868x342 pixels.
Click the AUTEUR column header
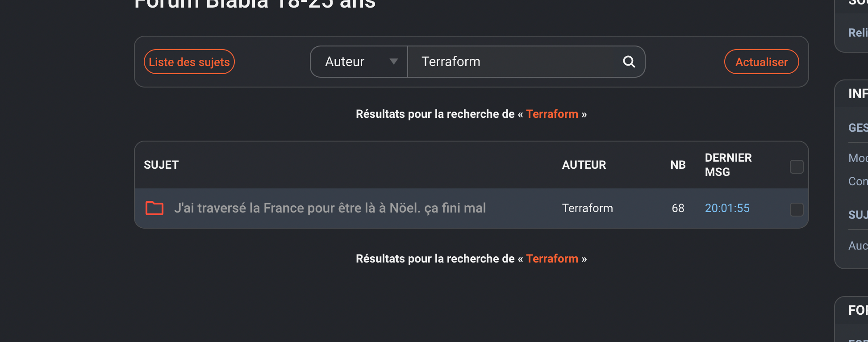[584, 165]
